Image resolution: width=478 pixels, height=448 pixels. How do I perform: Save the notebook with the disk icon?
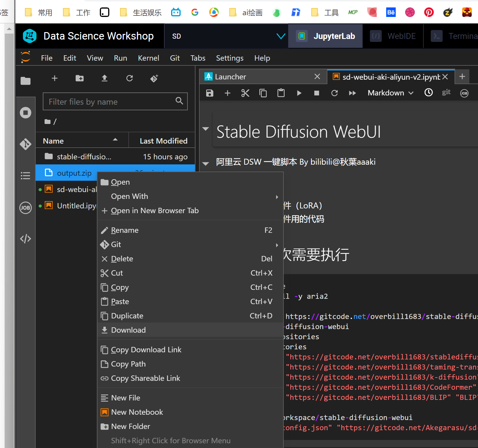tap(210, 93)
